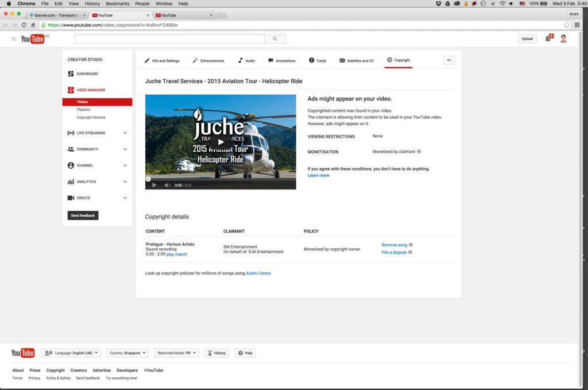Click the YouTube logo in header
Viewport: 588px width, 390px height.
click(33, 38)
